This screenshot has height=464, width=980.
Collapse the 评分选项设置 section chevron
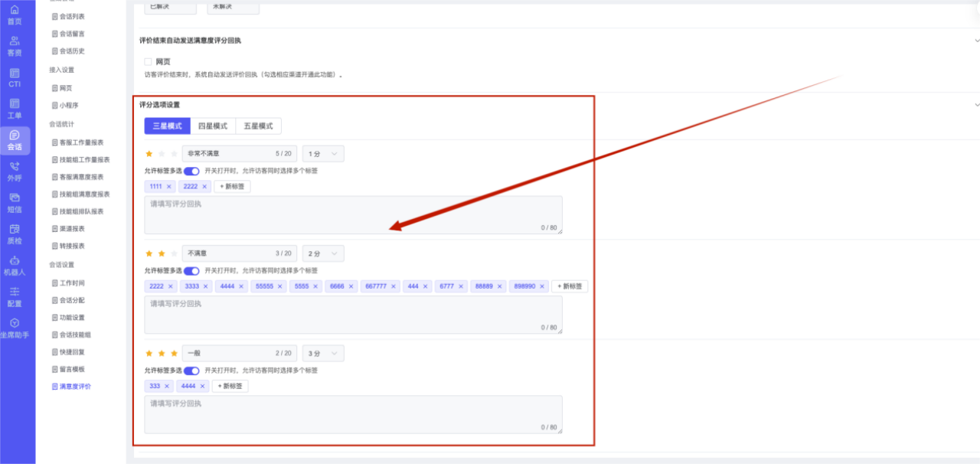pyautogui.click(x=976, y=105)
